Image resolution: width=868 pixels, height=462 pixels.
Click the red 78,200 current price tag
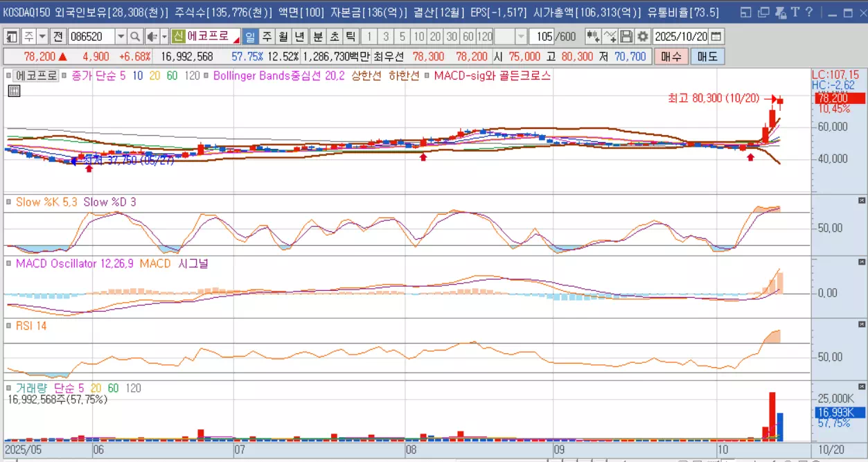pyautogui.click(x=839, y=98)
